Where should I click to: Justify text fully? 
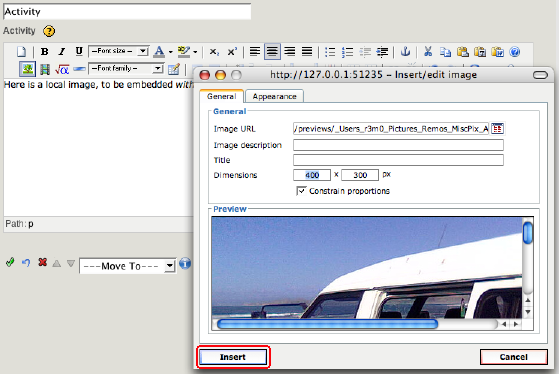307,52
